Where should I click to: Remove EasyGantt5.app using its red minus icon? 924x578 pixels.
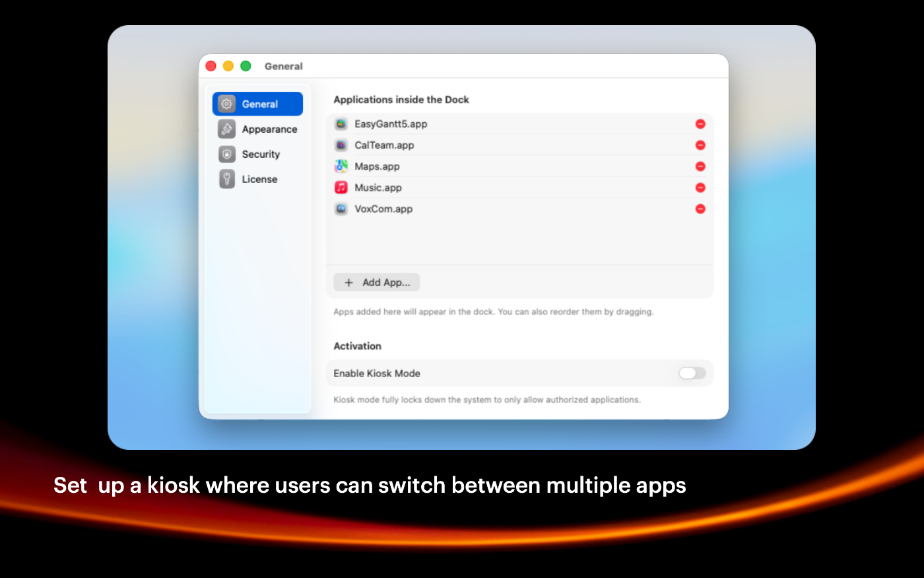(x=700, y=124)
